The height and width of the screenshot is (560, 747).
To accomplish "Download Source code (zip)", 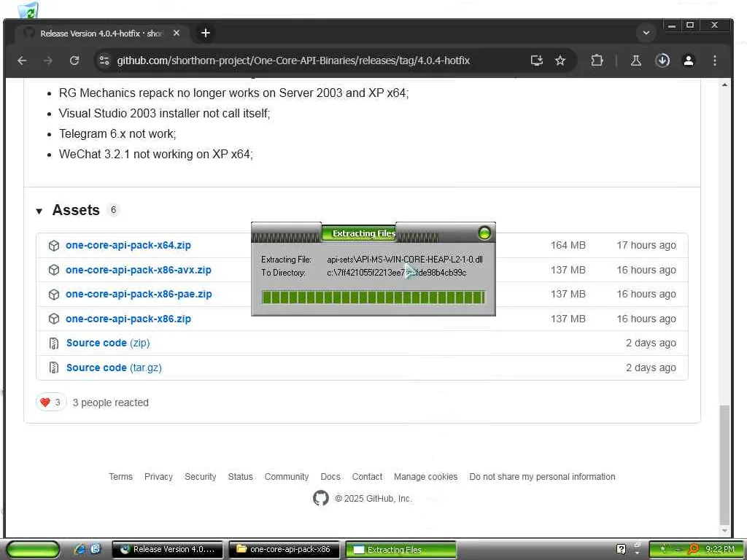I will pyautogui.click(x=108, y=343).
